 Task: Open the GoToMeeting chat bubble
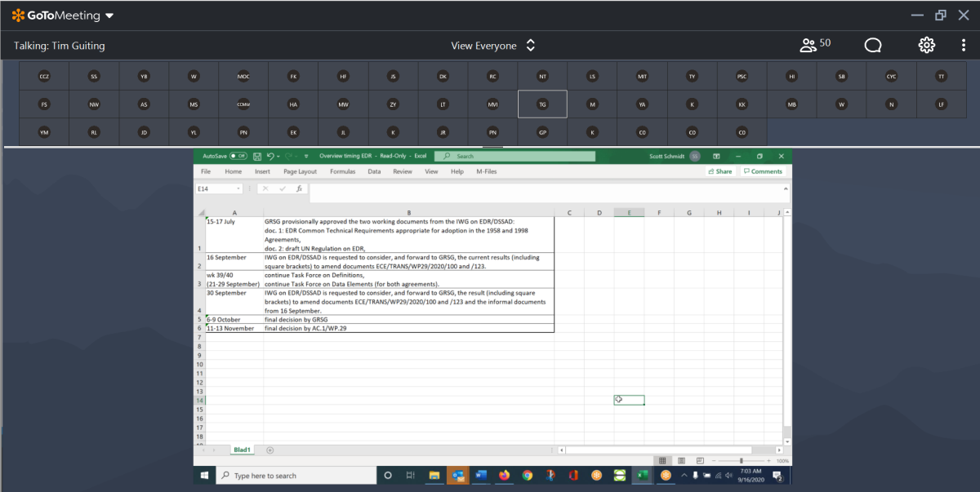tap(873, 46)
